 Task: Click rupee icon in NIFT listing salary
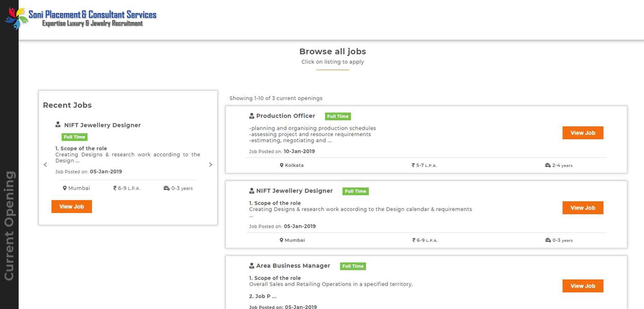(414, 240)
